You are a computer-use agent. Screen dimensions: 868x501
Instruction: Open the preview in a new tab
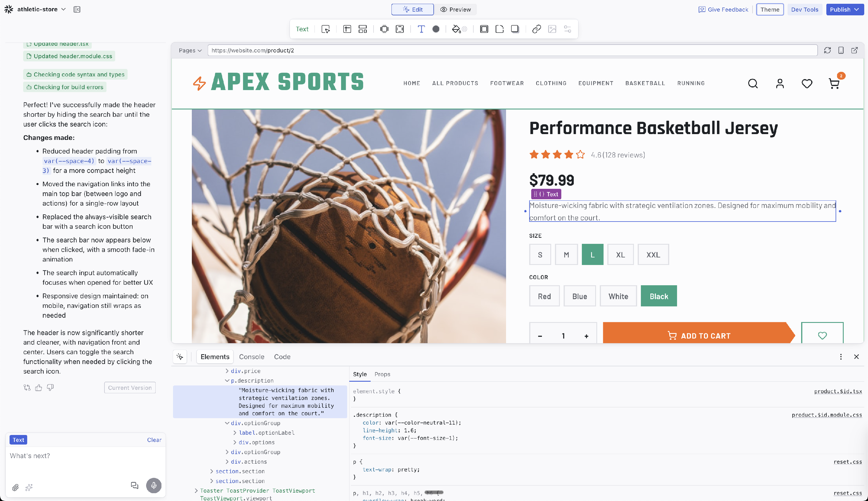pyautogui.click(x=855, y=50)
